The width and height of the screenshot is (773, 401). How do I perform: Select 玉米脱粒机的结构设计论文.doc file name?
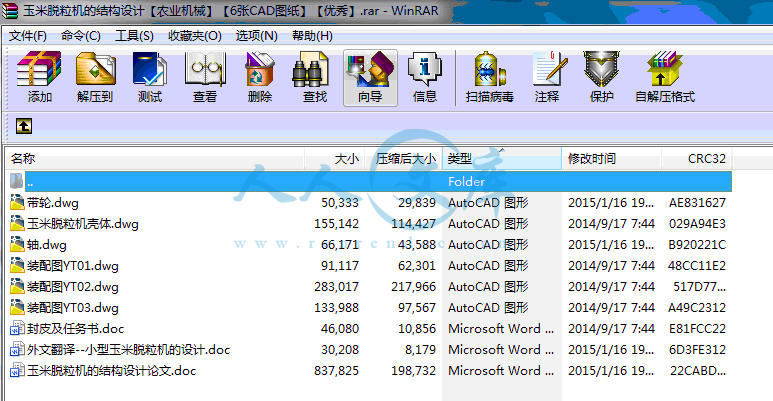(x=111, y=371)
